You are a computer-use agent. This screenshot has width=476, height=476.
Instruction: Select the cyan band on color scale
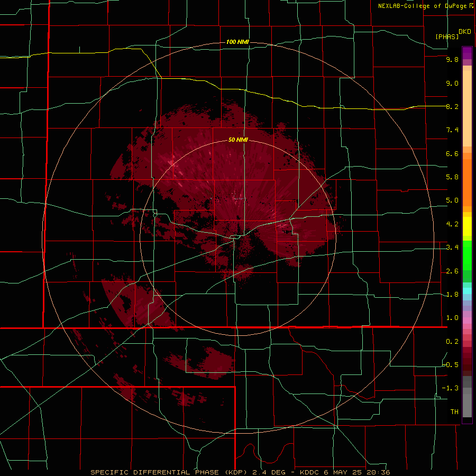pyautogui.click(x=467, y=290)
